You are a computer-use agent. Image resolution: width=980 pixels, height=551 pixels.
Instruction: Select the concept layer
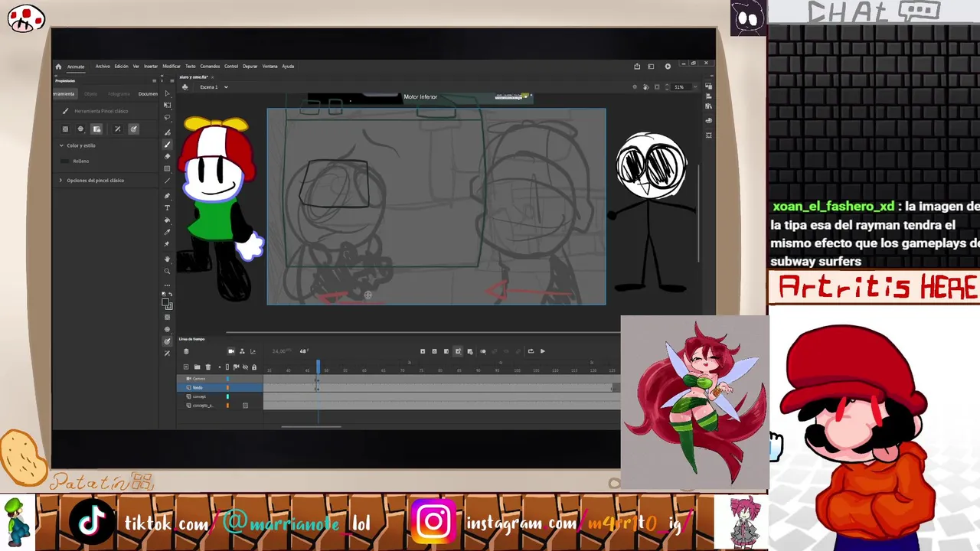[x=220, y=396]
